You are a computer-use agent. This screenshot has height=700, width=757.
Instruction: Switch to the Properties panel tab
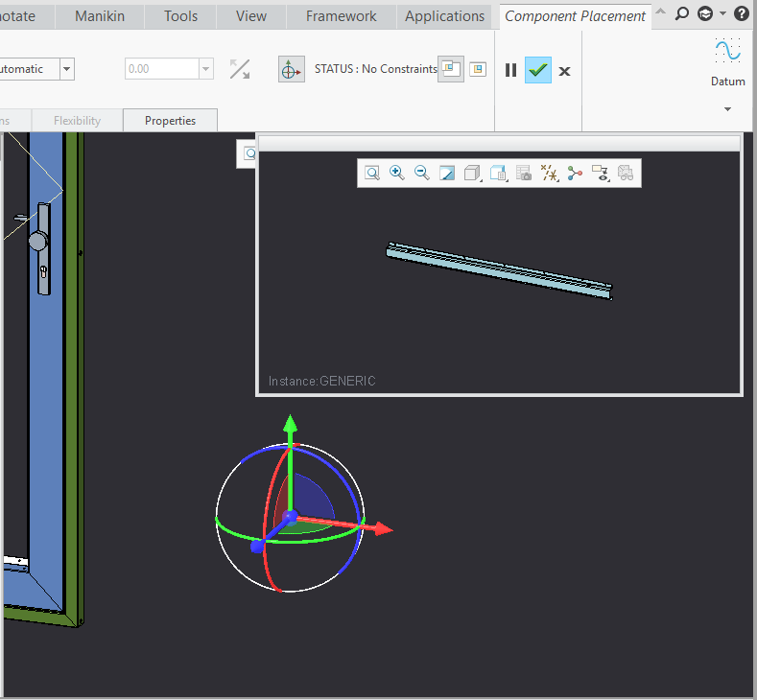point(170,121)
